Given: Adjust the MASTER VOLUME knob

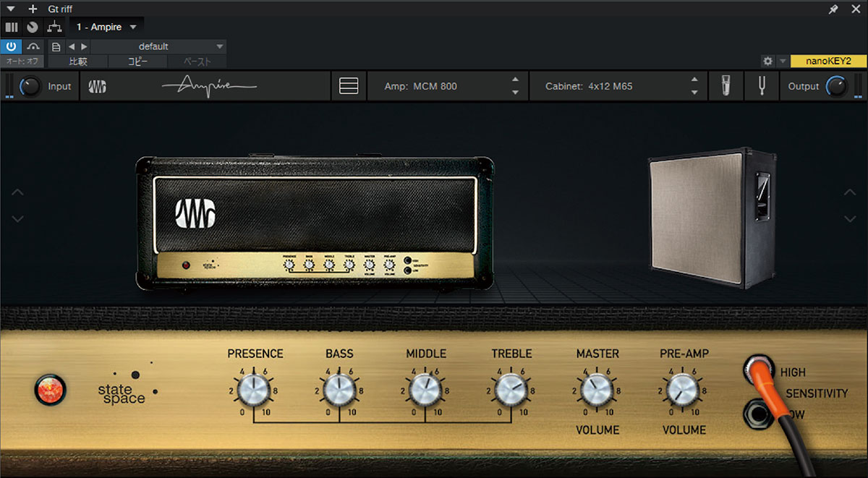Looking at the screenshot, I should (597, 390).
